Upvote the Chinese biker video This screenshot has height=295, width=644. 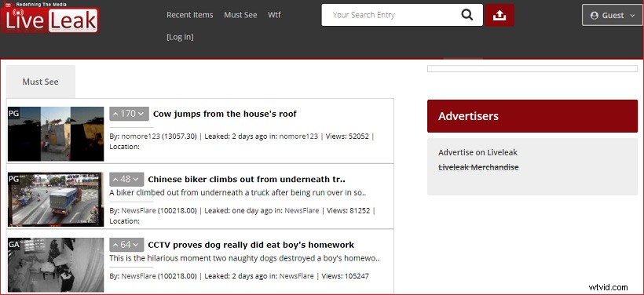tap(115, 180)
